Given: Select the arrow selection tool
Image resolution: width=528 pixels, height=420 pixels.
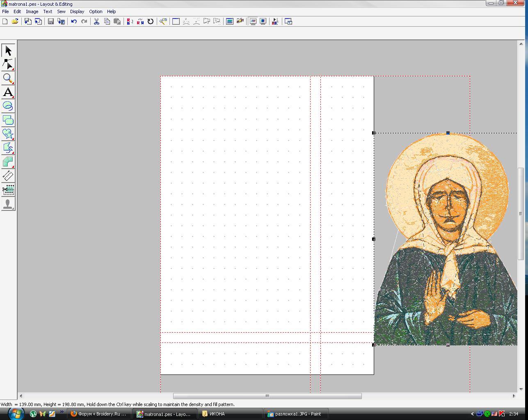Looking at the screenshot, I should [8, 50].
